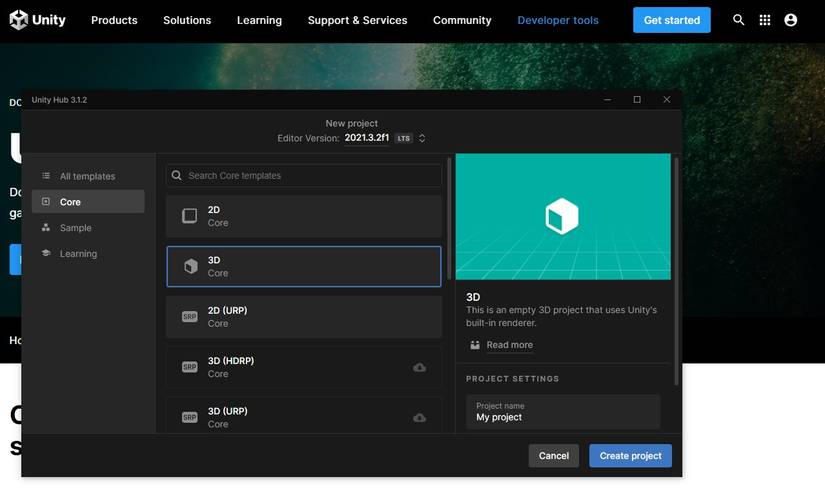Screen dimensions: 825x488
Task: Select the Sample templates category
Action: [x=88, y=227]
